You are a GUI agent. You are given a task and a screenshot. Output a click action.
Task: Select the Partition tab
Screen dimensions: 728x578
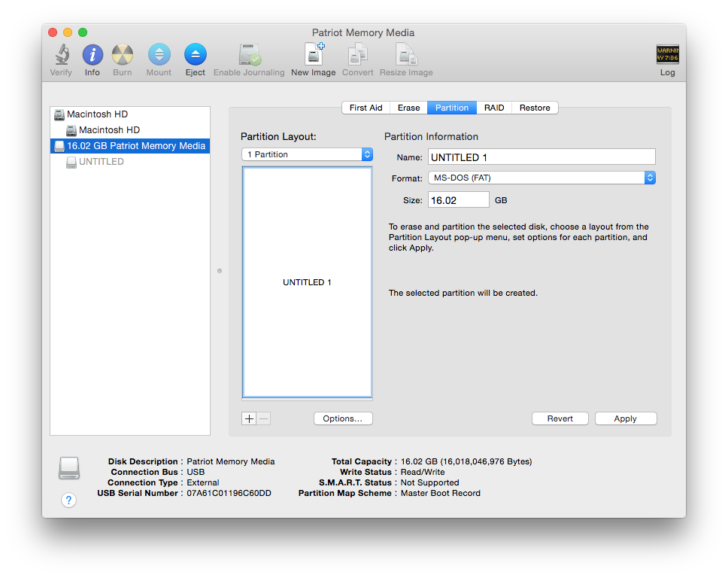pos(452,108)
